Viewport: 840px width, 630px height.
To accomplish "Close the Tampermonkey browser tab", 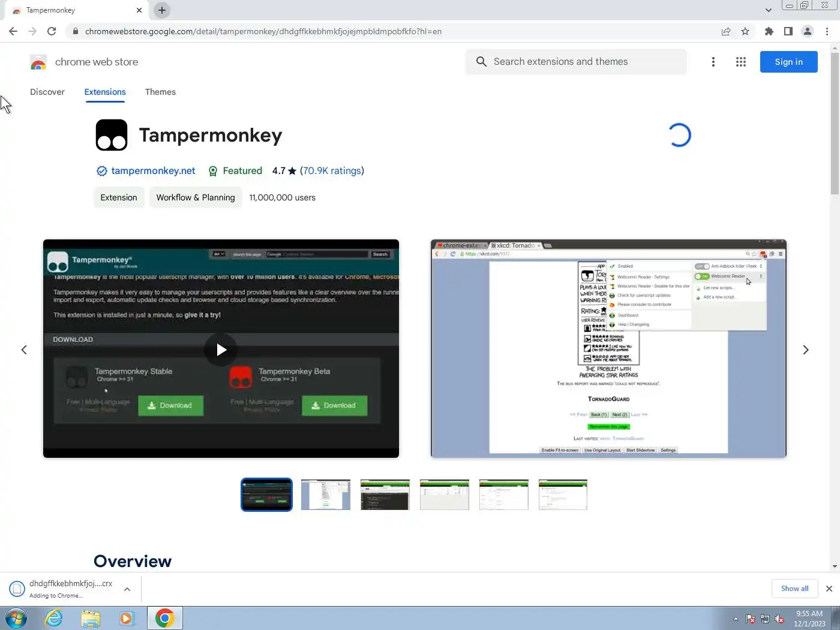I will tap(139, 10).
